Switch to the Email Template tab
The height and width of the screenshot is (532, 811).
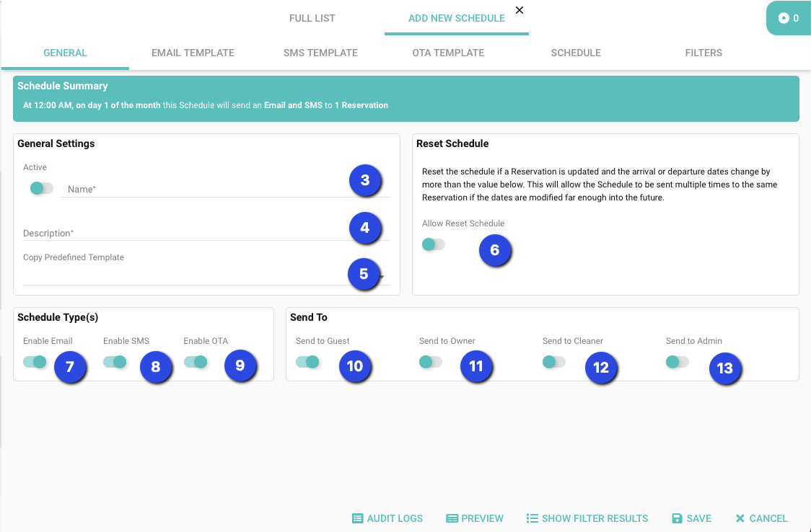(193, 53)
